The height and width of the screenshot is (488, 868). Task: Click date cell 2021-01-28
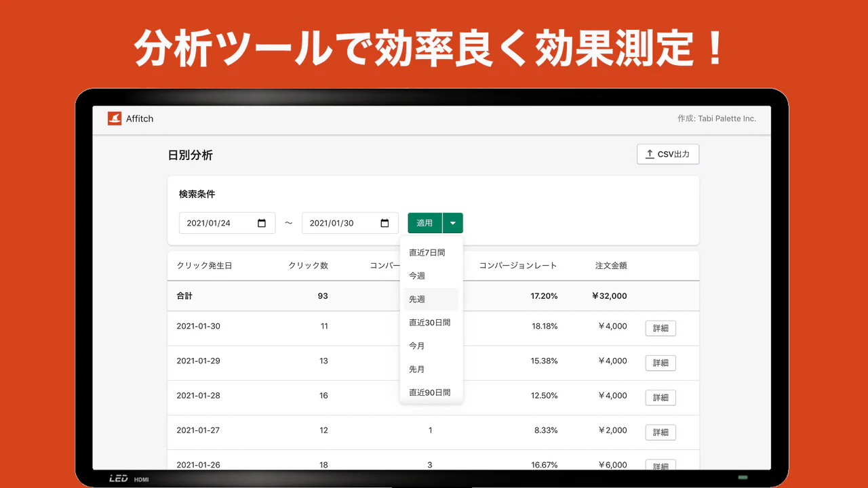(x=198, y=395)
